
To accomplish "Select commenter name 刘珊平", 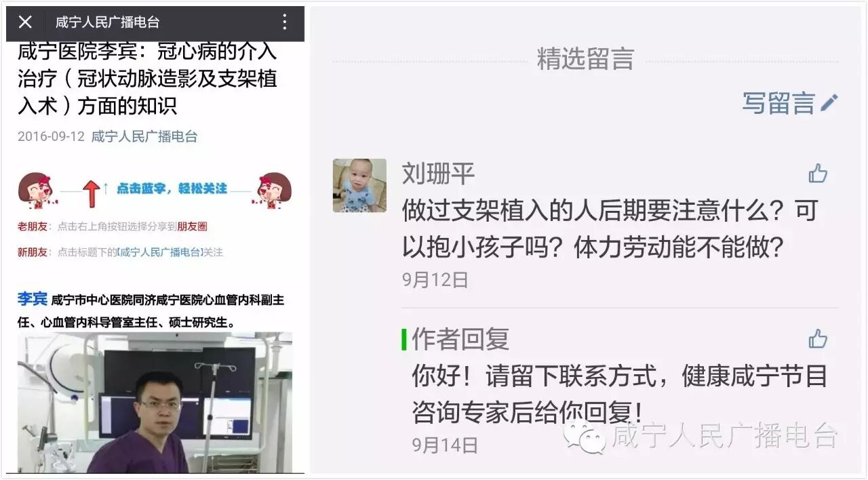I will 438,174.
